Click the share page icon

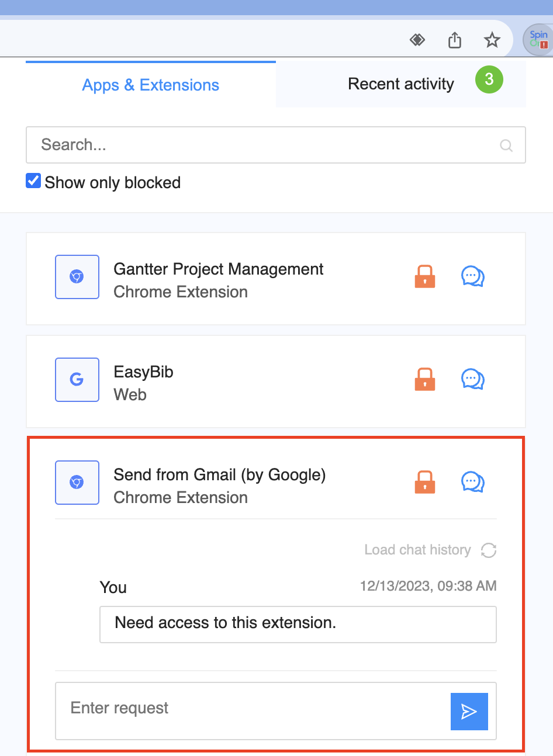[455, 40]
